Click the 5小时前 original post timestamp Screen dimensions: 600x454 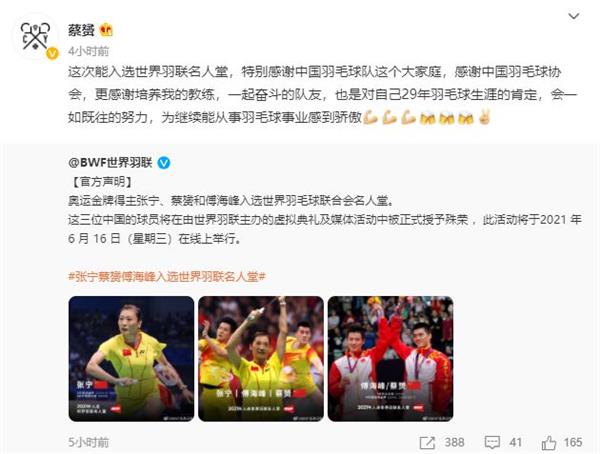[88, 443]
